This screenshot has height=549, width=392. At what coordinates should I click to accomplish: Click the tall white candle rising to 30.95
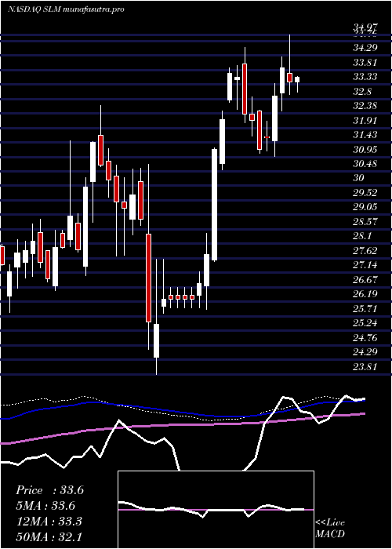(x=214, y=205)
